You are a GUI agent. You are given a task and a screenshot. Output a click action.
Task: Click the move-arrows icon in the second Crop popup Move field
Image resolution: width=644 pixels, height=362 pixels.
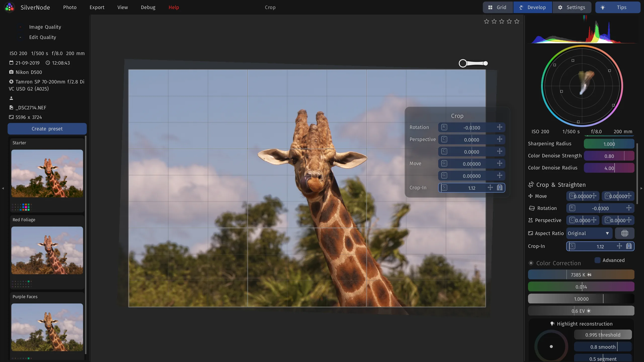point(500,175)
